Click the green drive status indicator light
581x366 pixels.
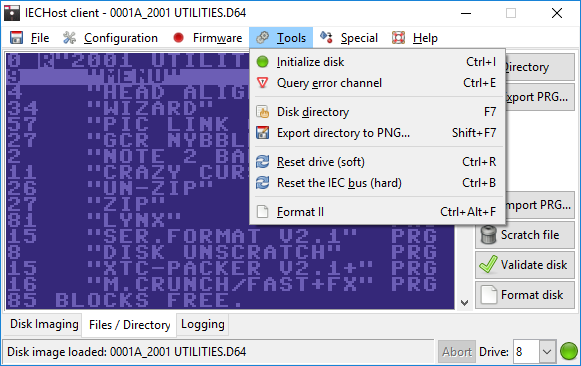[568, 351]
